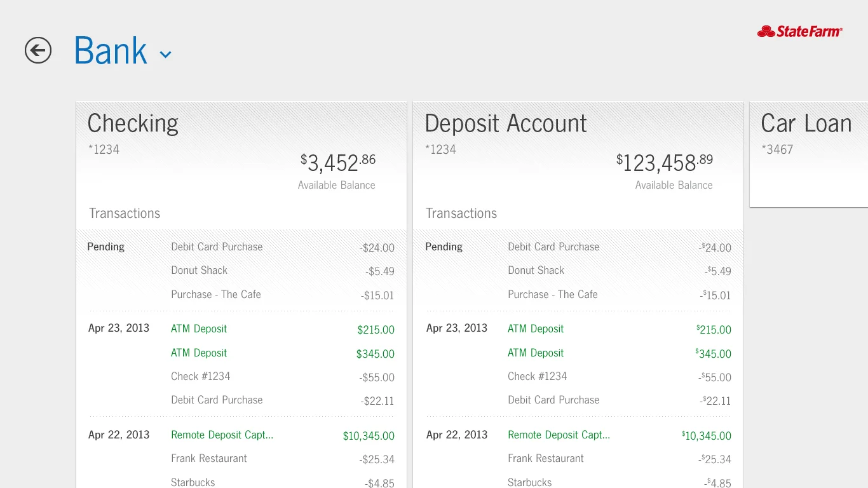Click the State Farm logo
Viewport: 868px width, 488px height.
click(799, 30)
